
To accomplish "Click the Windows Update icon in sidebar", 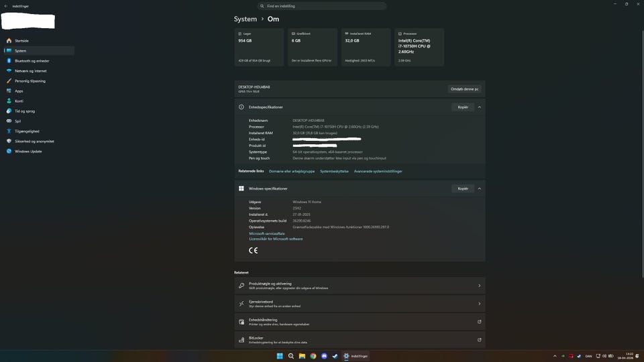I will pyautogui.click(x=9, y=151).
